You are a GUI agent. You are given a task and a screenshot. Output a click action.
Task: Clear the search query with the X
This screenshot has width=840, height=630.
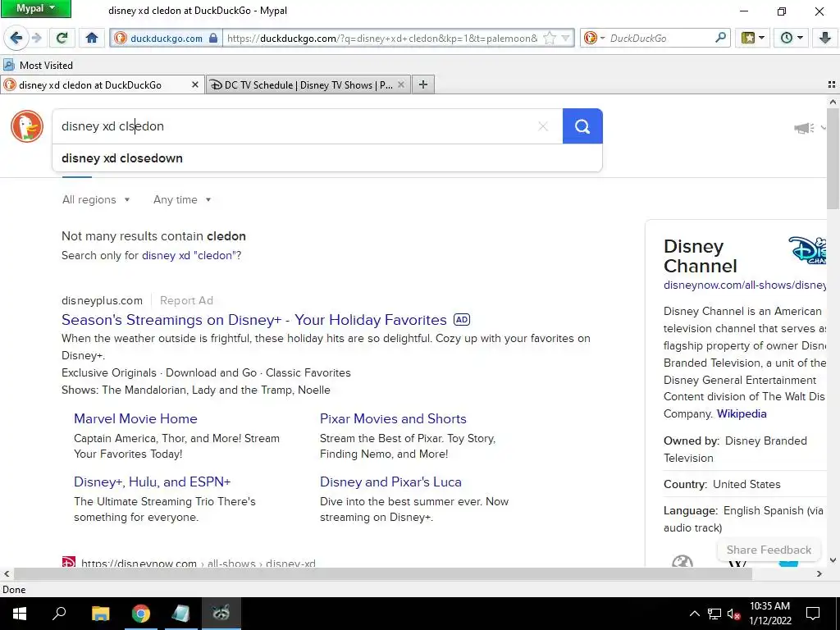[543, 126]
